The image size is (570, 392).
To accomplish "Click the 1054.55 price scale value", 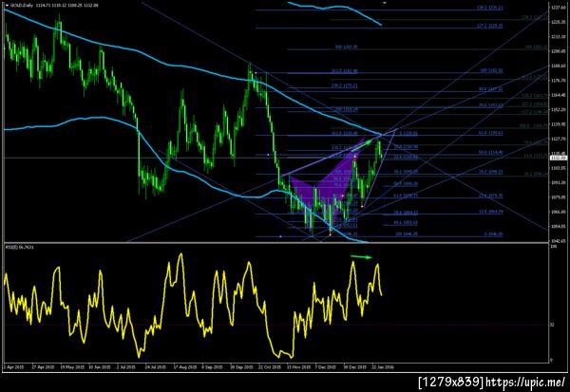I will click(x=558, y=226).
